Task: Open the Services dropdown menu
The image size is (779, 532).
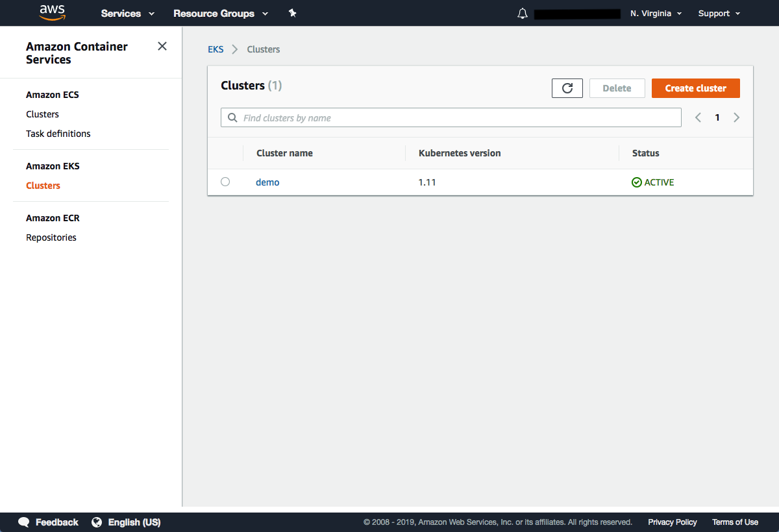Action: [128, 14]
